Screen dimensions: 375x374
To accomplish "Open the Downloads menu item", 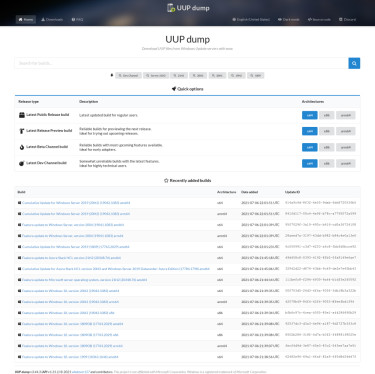I will pos(52,20).
